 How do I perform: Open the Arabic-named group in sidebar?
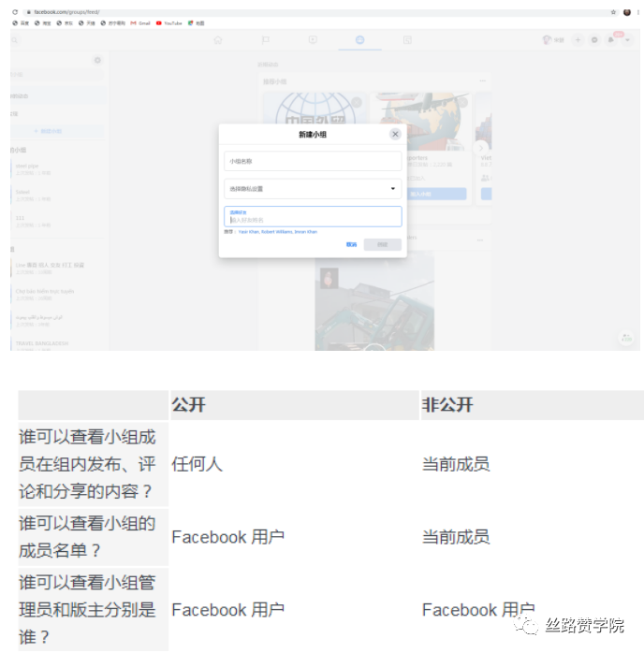57,320
